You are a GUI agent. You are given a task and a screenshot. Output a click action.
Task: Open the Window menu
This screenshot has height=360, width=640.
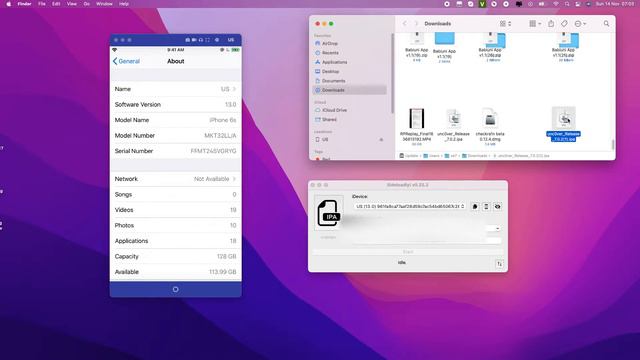104,4
